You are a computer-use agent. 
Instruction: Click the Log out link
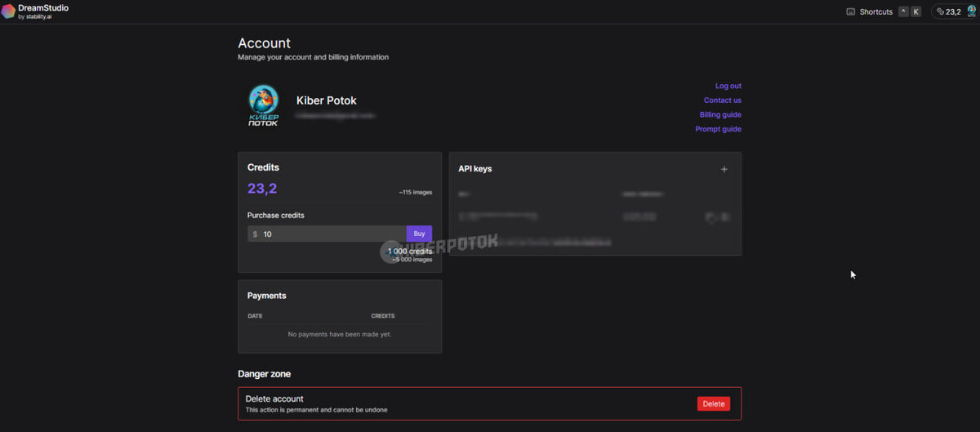(x=728, y=86)
